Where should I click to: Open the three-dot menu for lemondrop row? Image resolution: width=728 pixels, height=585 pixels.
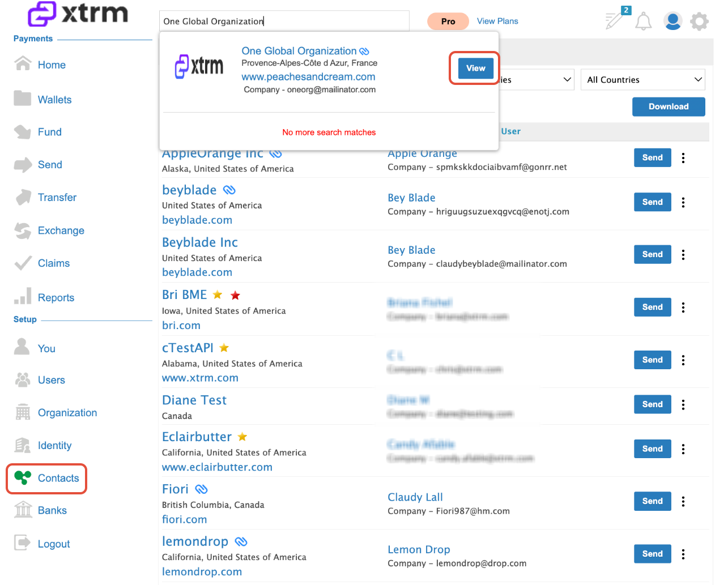[x=683, y=554]
